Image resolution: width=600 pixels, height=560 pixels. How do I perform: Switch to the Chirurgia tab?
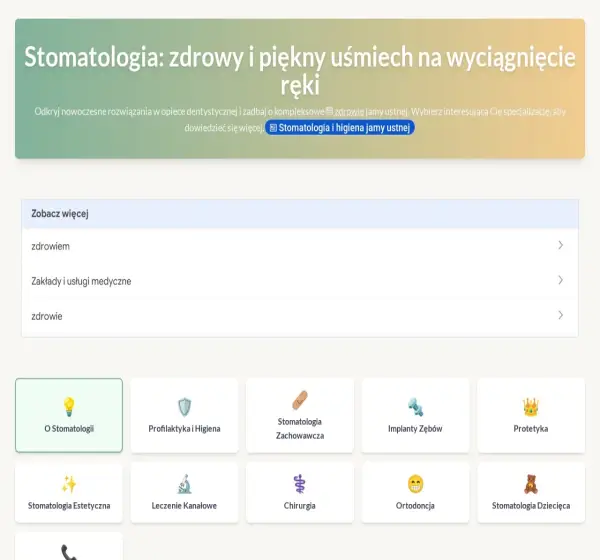point(300,492)
